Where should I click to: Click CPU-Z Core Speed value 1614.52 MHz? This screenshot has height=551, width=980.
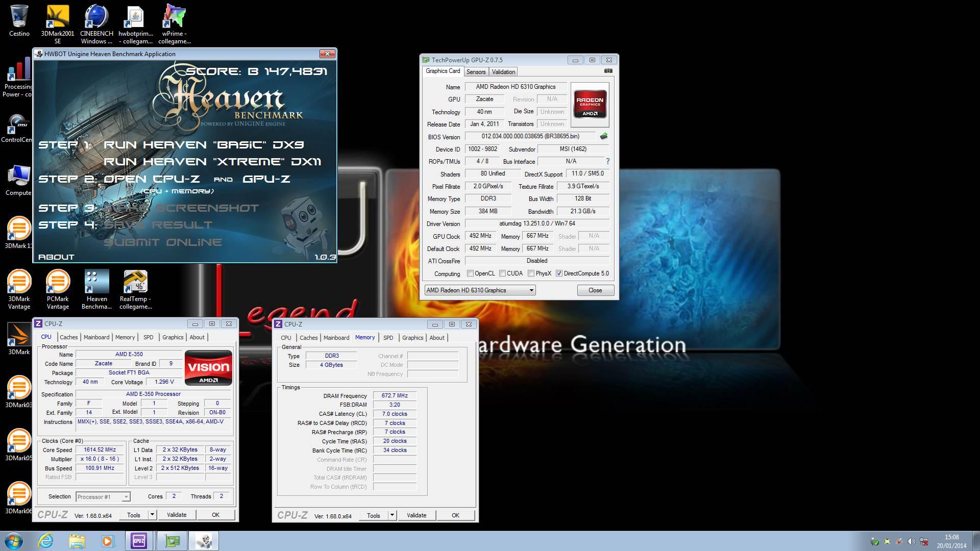point(100,450)
